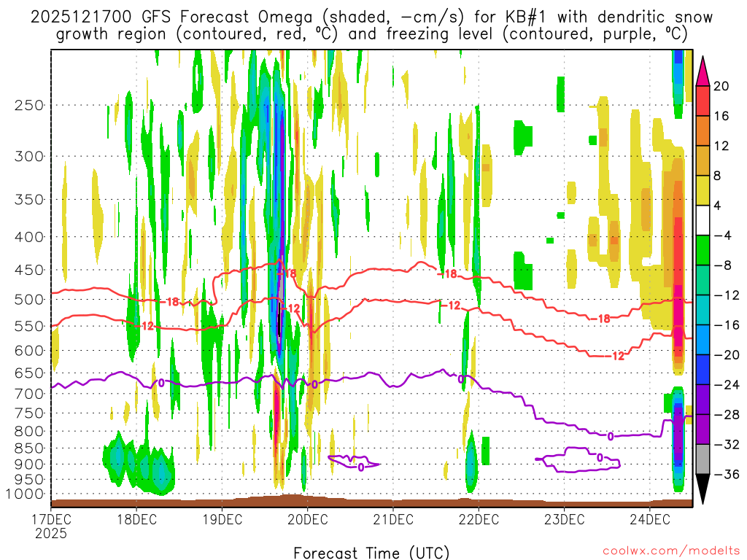This screenshot has height=560, width=747.
Task: Click the 24DEC date label on the time axis
Action: point(650,519)
